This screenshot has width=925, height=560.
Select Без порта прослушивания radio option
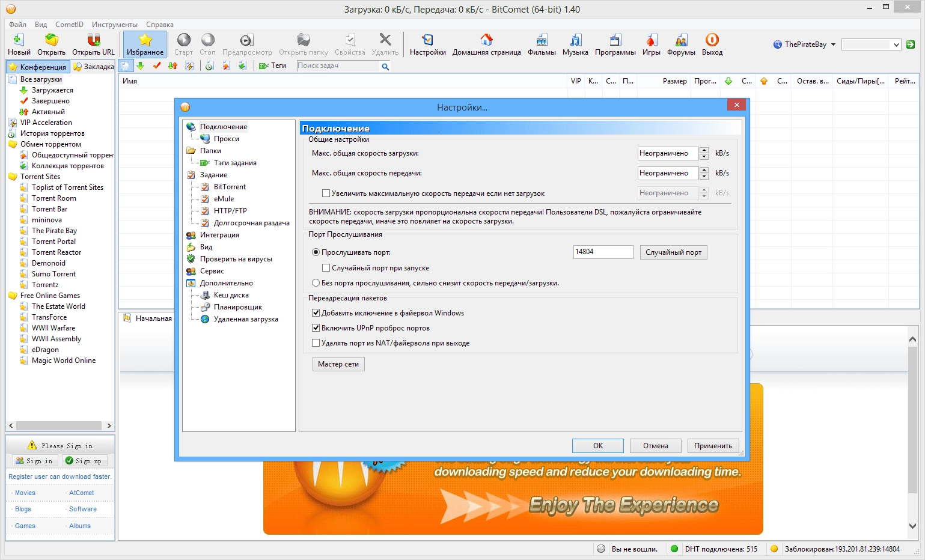point(316,283)
